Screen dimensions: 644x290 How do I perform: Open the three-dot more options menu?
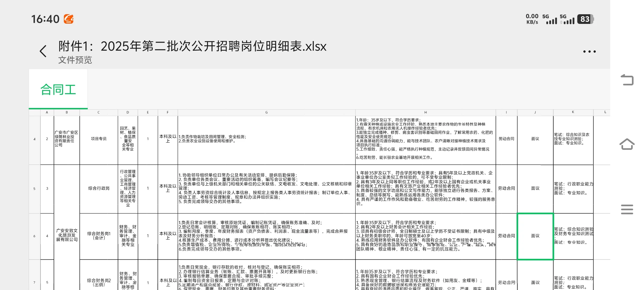(589, 52)
